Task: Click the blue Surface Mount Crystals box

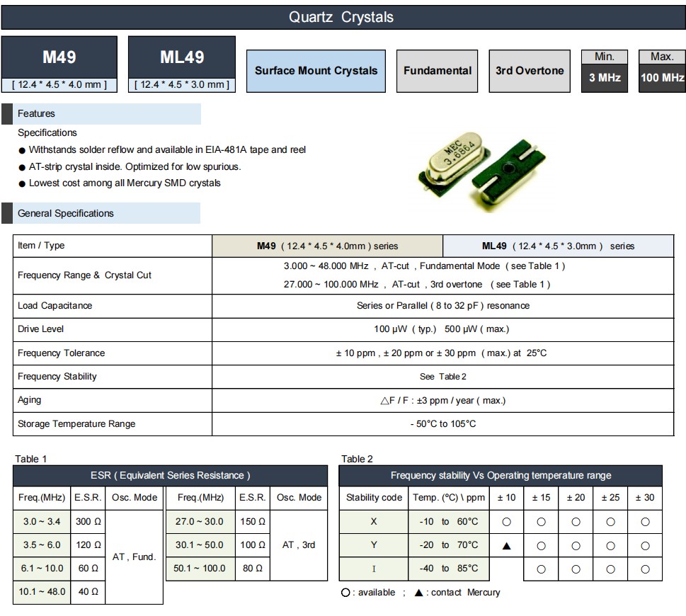Action: [x=316, y=71]
